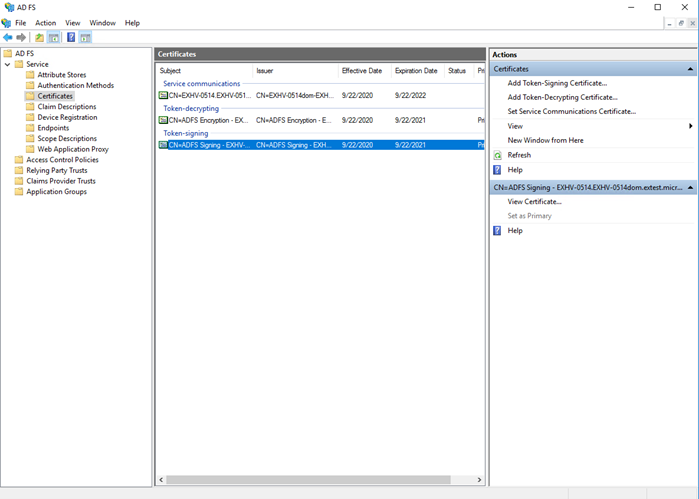Click the blue Help toolbar icon
The width and height of the screenshot is (699, 499).
click(x=71, y=37)
